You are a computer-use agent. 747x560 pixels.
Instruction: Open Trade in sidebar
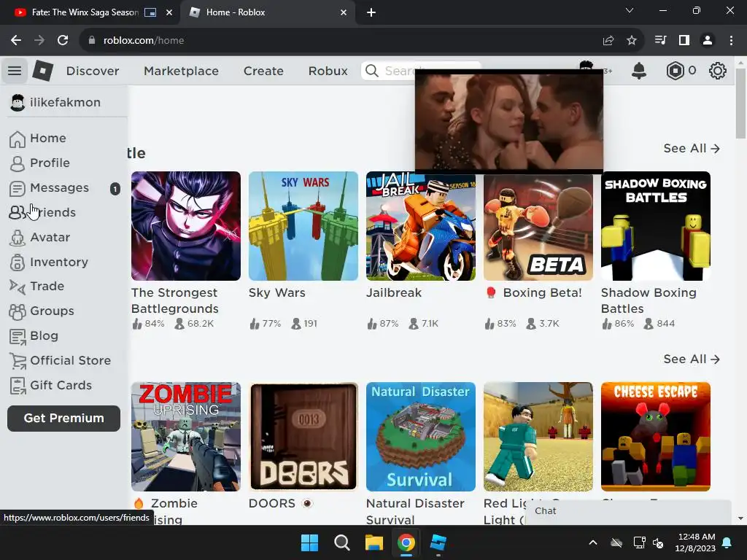click(x=36, y=286)
